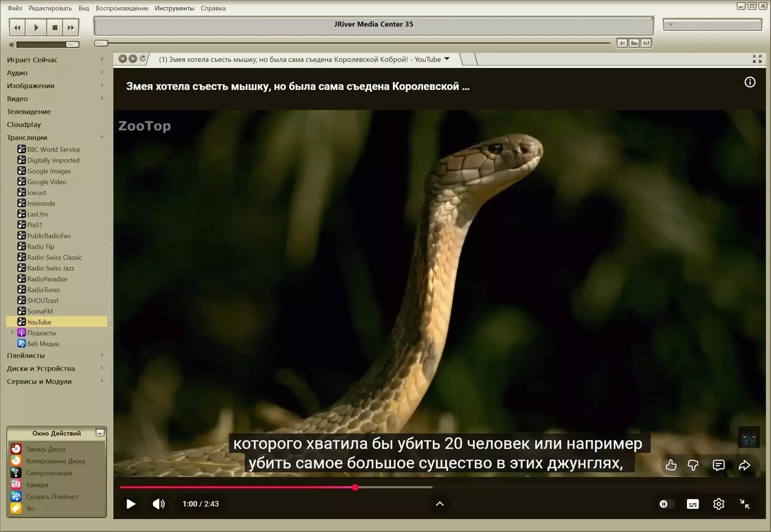This screenshot has height=532, width=771.
Task: Like the video with the thumbs-up icon
Action: click(671, 465)
